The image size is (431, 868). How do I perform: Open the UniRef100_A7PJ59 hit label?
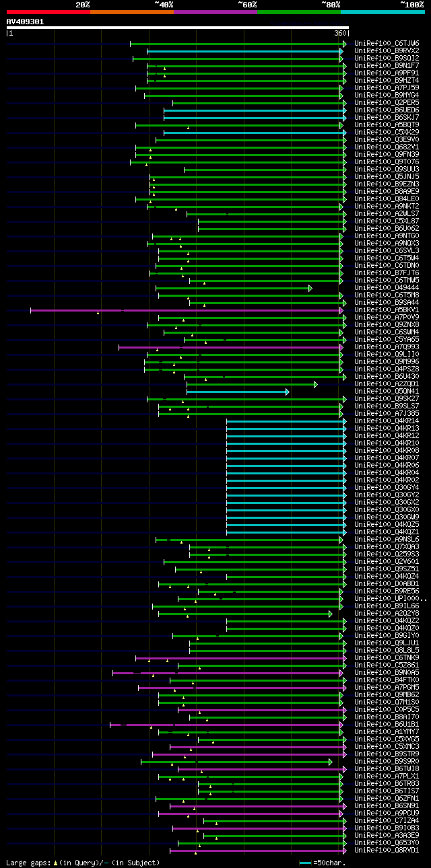click(x=386, y=88)
